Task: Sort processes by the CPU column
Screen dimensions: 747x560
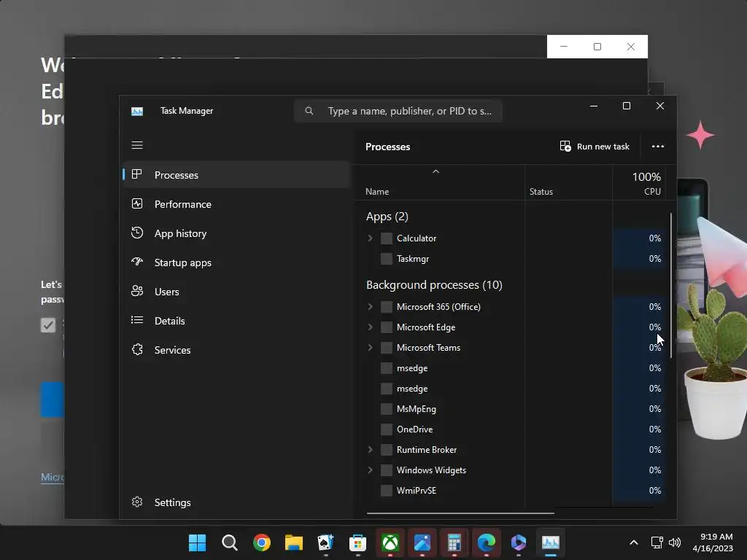Action: tap(639, 182)
